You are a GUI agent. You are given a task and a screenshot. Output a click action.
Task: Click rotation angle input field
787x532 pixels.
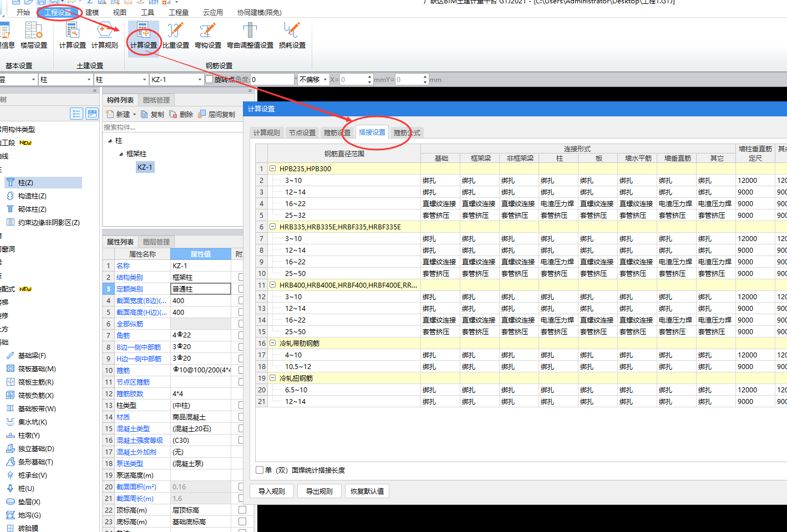point(272,80)
